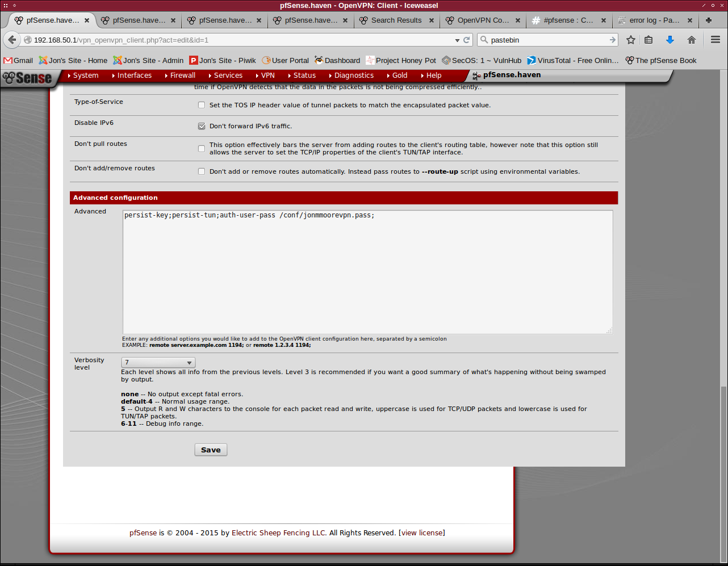728x566 pixels.
Task: Reload page via refresh icon in address bar
Action: [467, 40]
